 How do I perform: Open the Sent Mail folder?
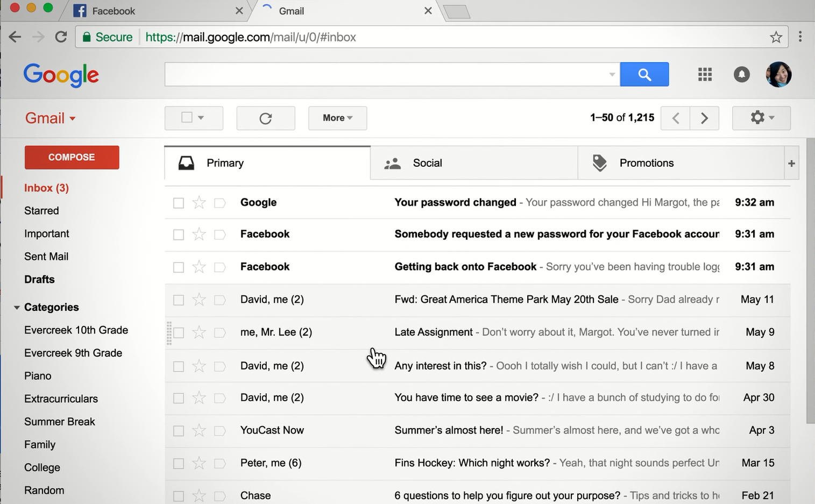pyautogui.click(x=46, y=257)
